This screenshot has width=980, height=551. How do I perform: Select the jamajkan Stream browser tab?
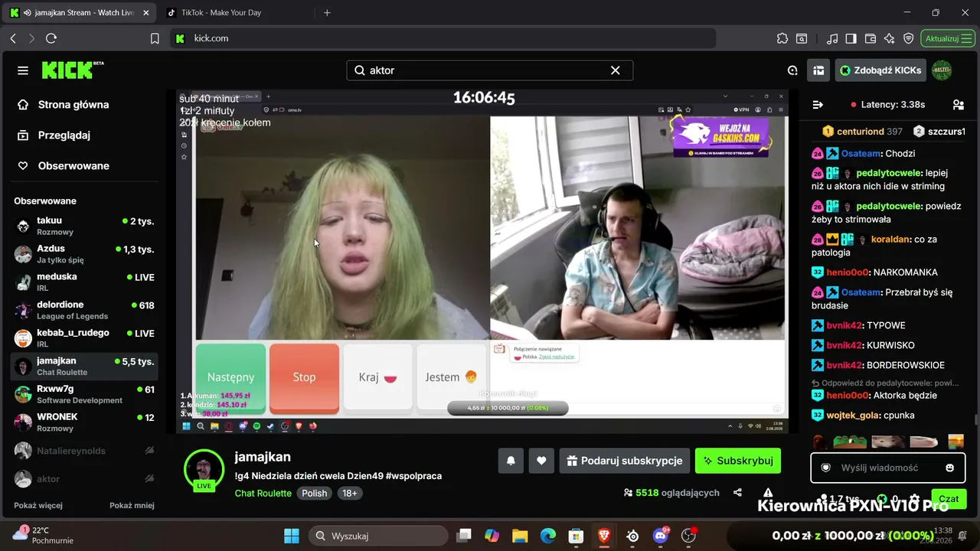point(80,13)
